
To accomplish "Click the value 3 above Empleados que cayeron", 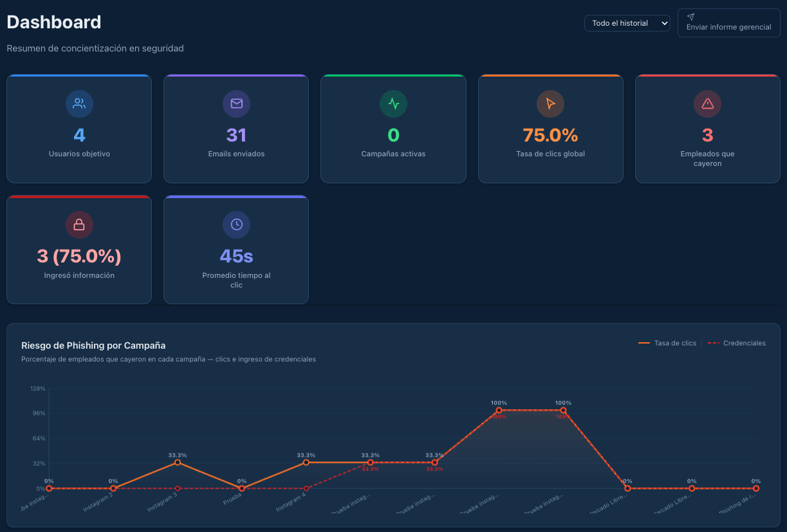I will (x=707, y=135).
